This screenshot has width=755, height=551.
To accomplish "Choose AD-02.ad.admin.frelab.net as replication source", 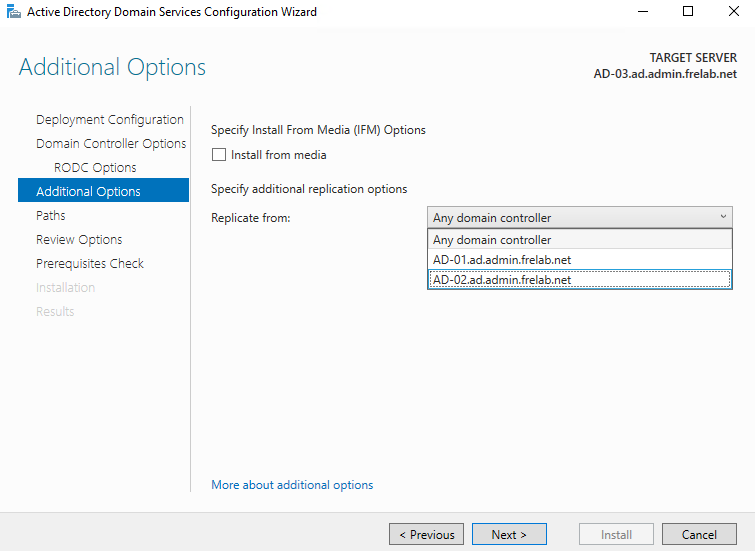I will (x=579, y=280).
